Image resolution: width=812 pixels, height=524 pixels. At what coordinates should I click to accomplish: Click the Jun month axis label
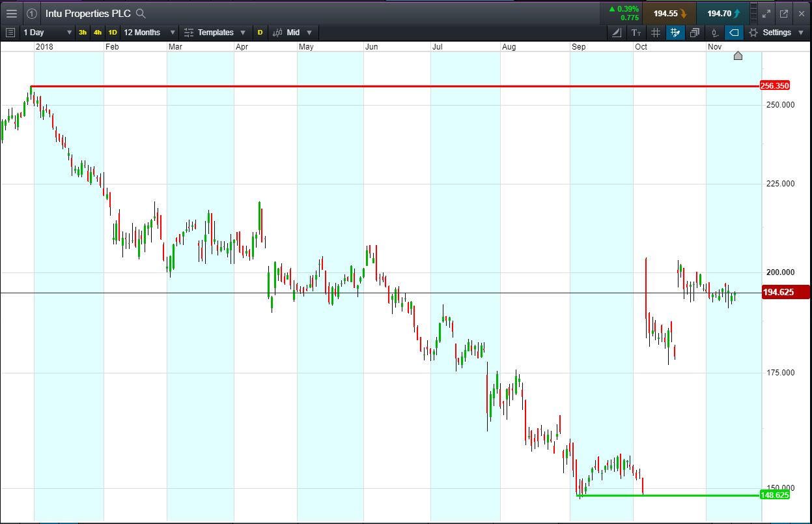coord(372,47)
